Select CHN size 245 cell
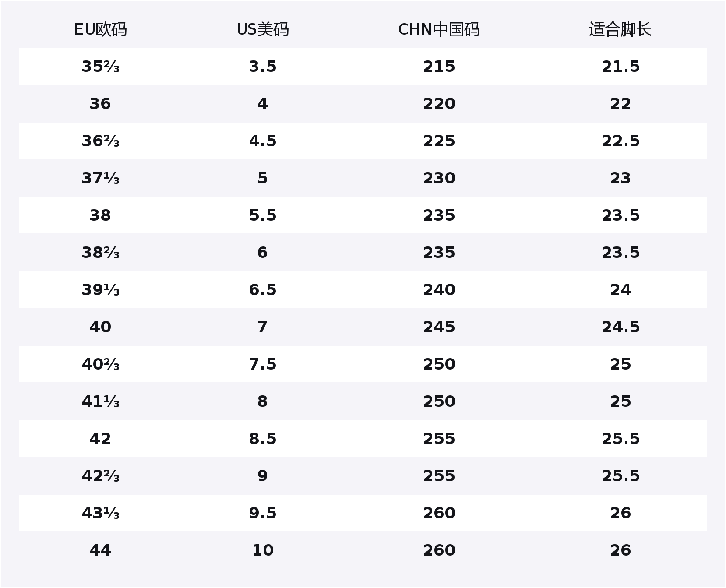The image size is (726, 588). (439, 327)
